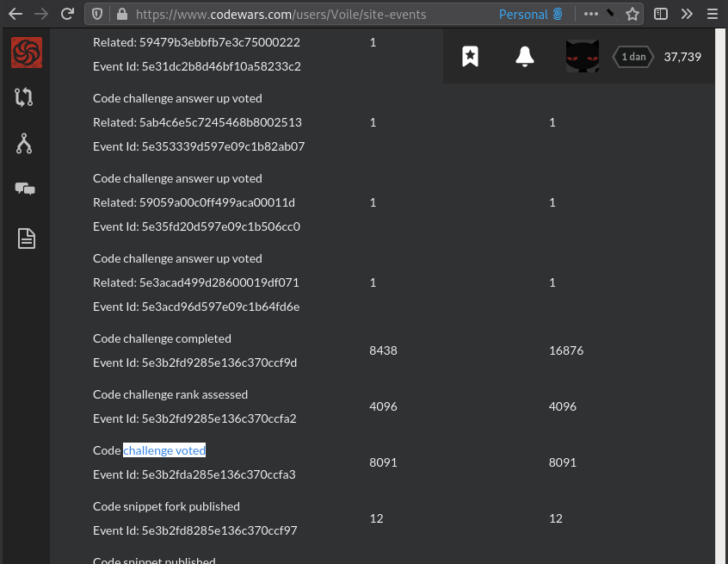Image resolution: width=728 pixels, height=564 pixels.
Task: Click the pen extension icon in address bar
Action: coord(612,15)
